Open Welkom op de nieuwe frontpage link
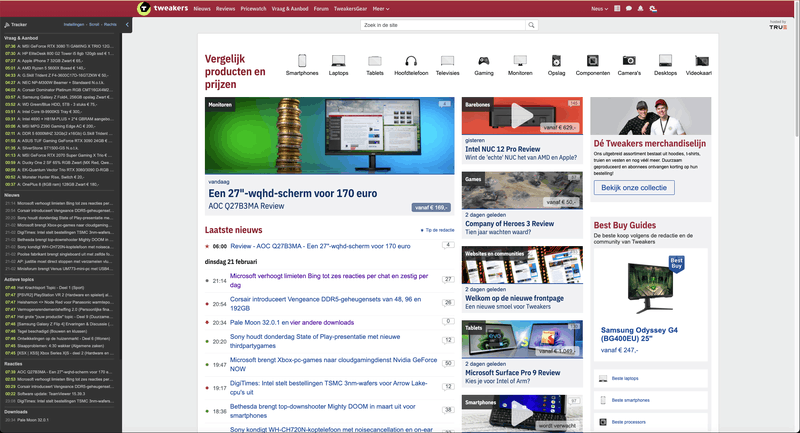Image resolution: width=800 pixels, height=433 pixels. [514, 298]
